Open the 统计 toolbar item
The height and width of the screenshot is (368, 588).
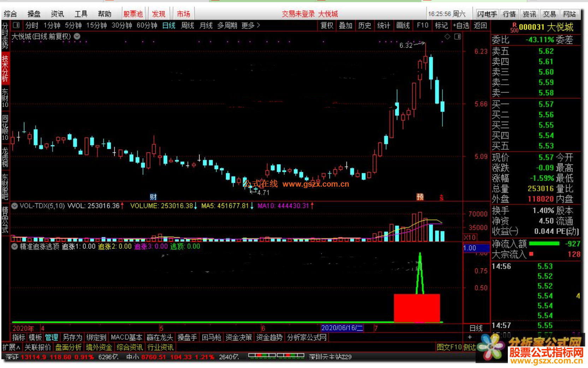click(x=384, y=25)
